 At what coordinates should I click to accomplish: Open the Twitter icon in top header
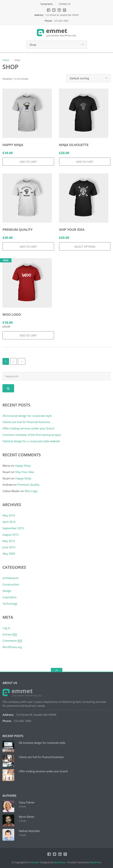point(54,10)
